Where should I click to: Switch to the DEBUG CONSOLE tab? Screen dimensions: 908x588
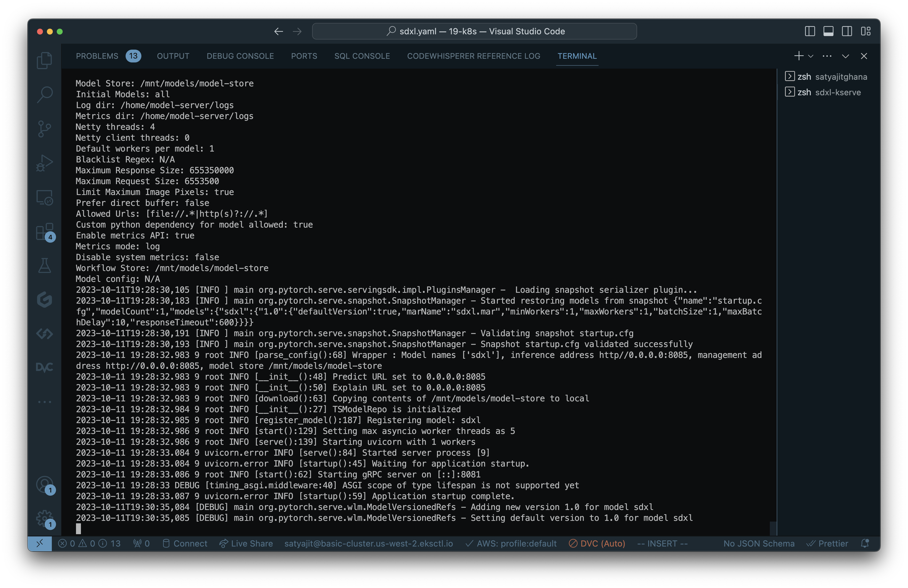point(240,56)
